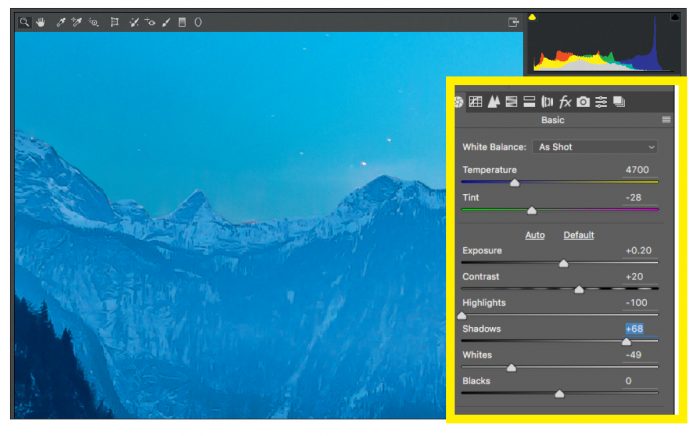Choose the Red Eye Removal tool
The image size is (696, 436).
point(150,21)
